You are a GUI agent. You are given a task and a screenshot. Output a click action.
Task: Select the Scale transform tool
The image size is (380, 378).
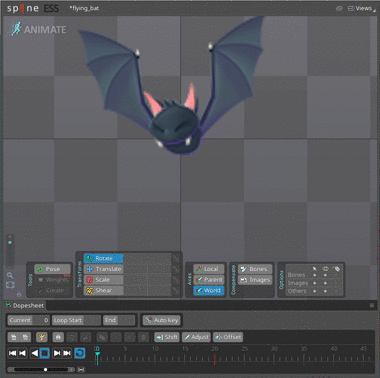[104, 280]
